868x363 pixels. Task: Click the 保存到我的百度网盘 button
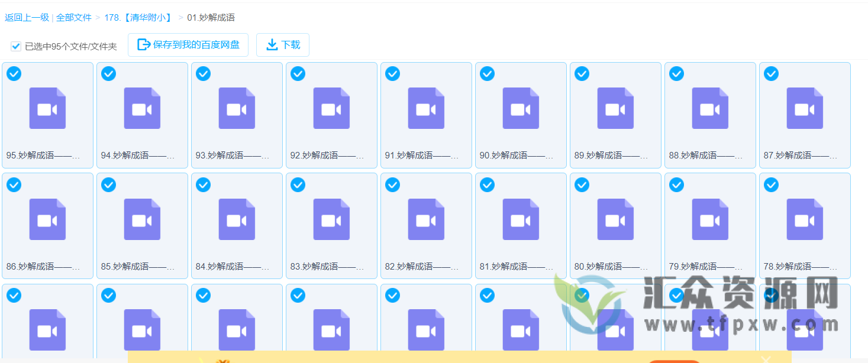click(188, 44)
